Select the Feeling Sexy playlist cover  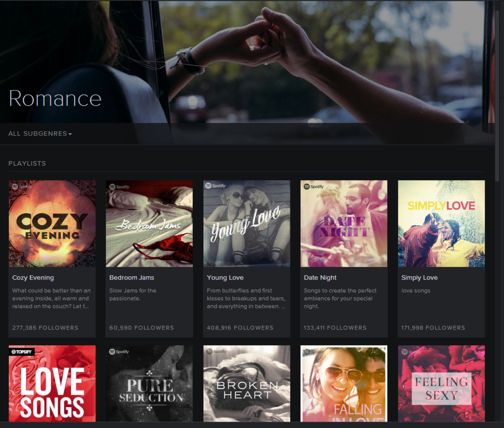441,384
